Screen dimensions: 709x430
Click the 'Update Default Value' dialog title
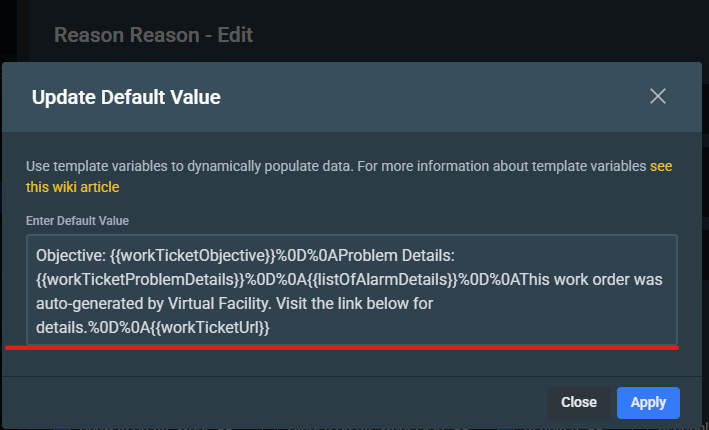tap(126, 97)
